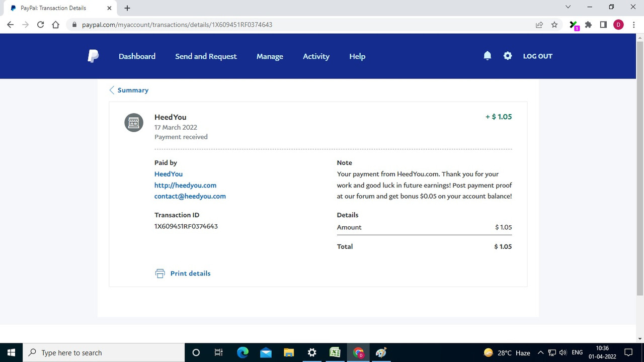Click transaction ID 1X609451RF0374643
The image size is (644, 362).
[186, 226]
